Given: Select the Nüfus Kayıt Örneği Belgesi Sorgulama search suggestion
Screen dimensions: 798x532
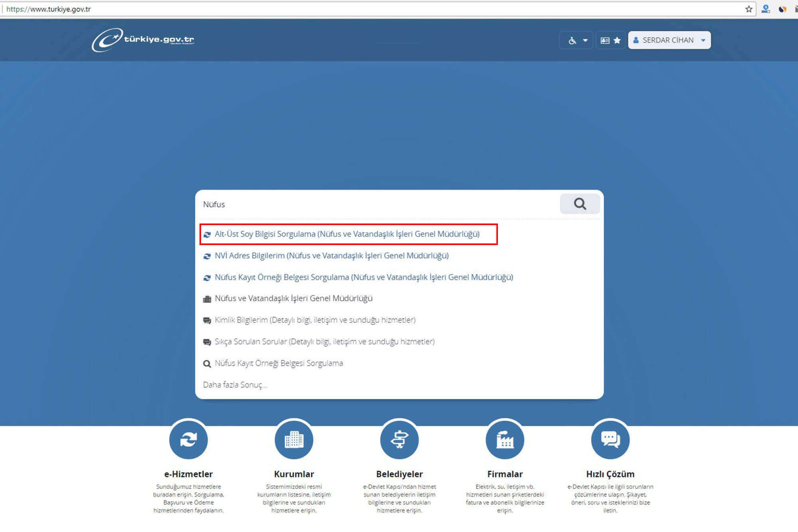Looking at the screenshot, I should click(279, 363).
